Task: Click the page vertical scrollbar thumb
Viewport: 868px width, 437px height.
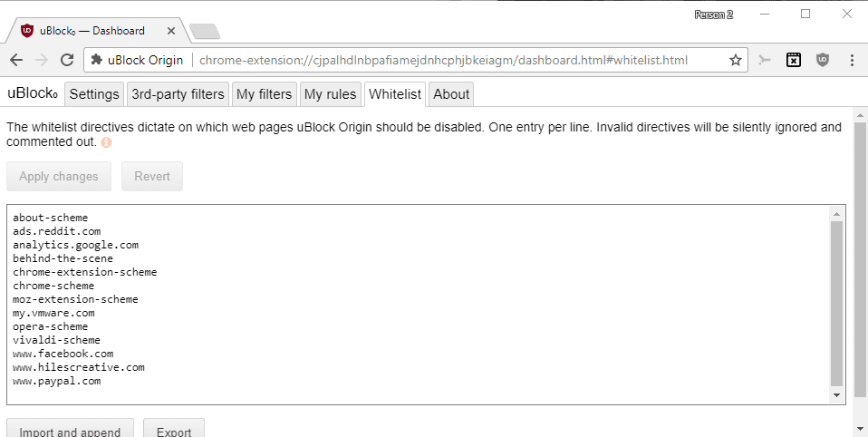Action: click(x=860, y=260)
